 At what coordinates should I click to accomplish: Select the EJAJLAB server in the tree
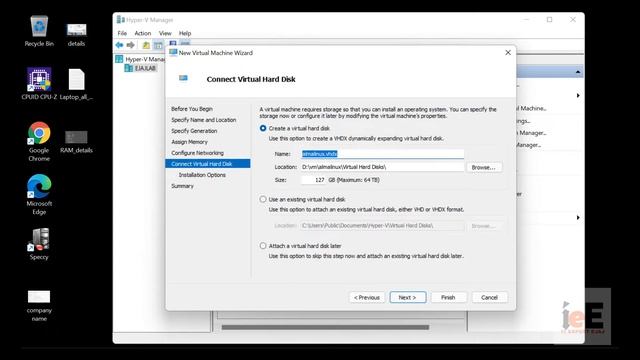click(x=141, y=68)
